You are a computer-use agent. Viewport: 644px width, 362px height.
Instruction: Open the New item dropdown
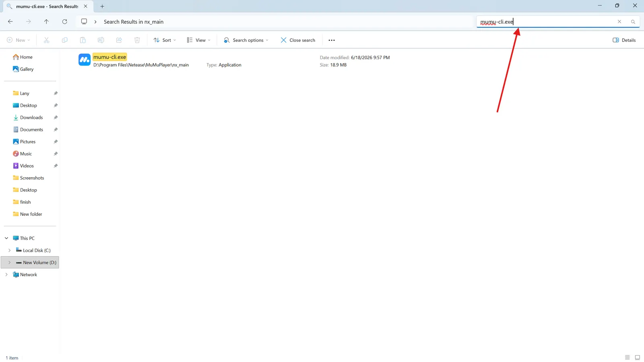pyautogui.click(x=19, y=40)
